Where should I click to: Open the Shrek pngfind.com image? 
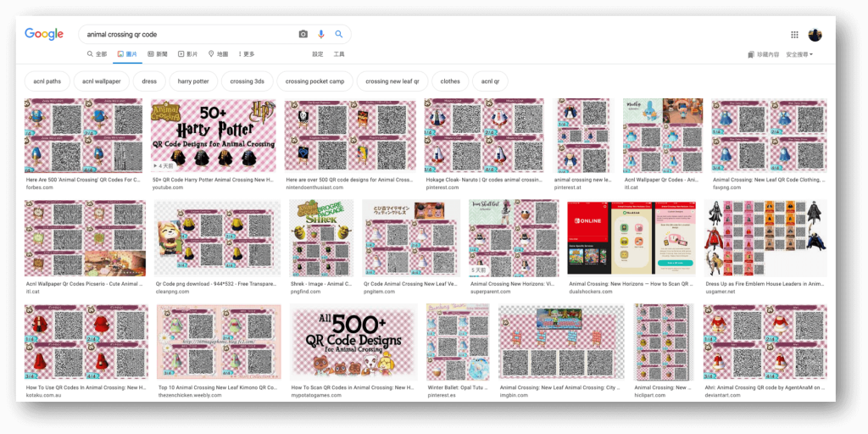click(321, 238)
